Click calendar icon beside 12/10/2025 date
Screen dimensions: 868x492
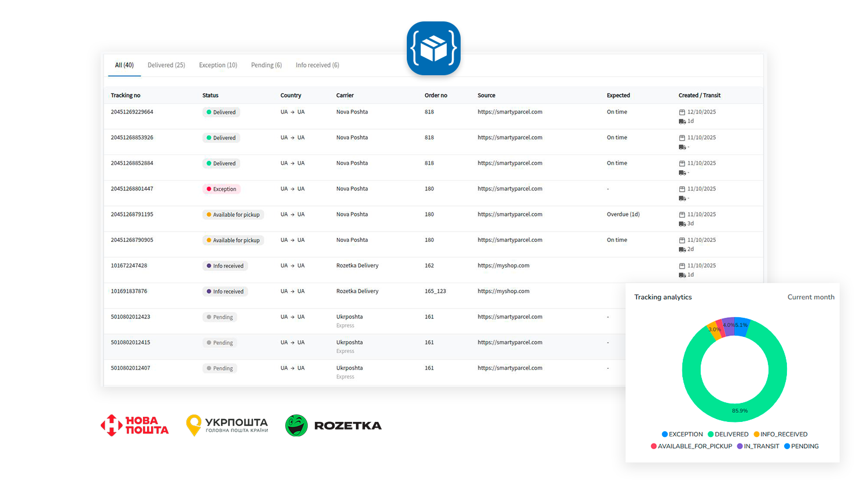[682, 112]
